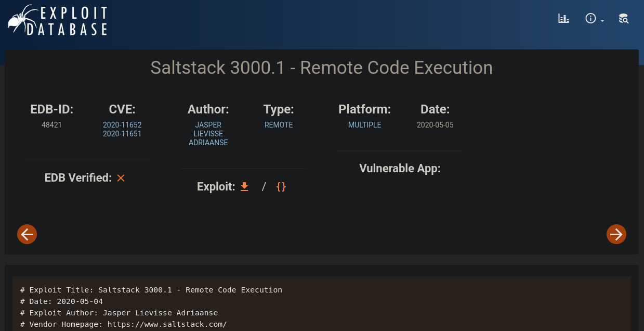Click the EDB Verified X mark
644x331 pixels.
click(121, 178)
